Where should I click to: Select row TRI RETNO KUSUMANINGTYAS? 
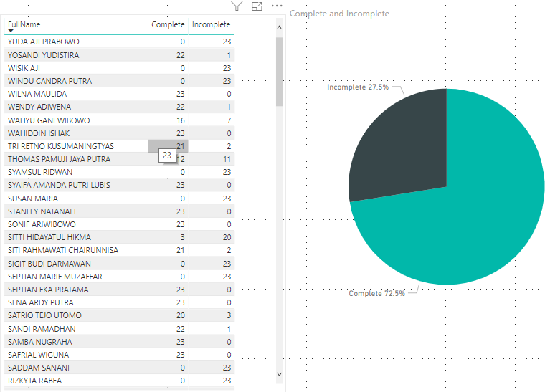[119, 146]
